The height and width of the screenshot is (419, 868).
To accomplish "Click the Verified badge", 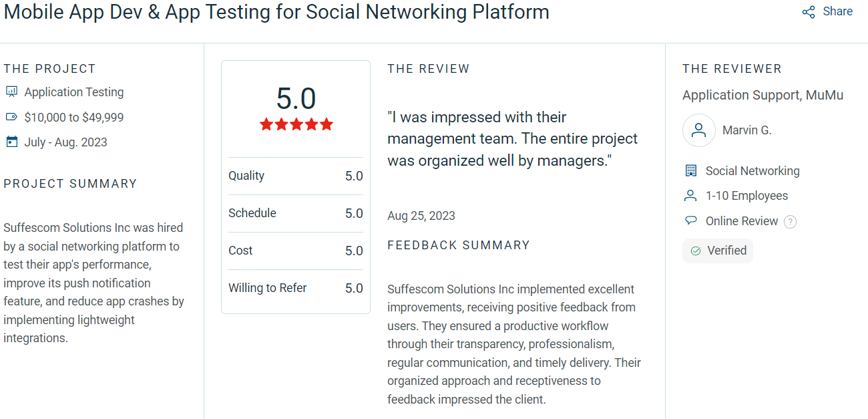I will click(718, 251).
